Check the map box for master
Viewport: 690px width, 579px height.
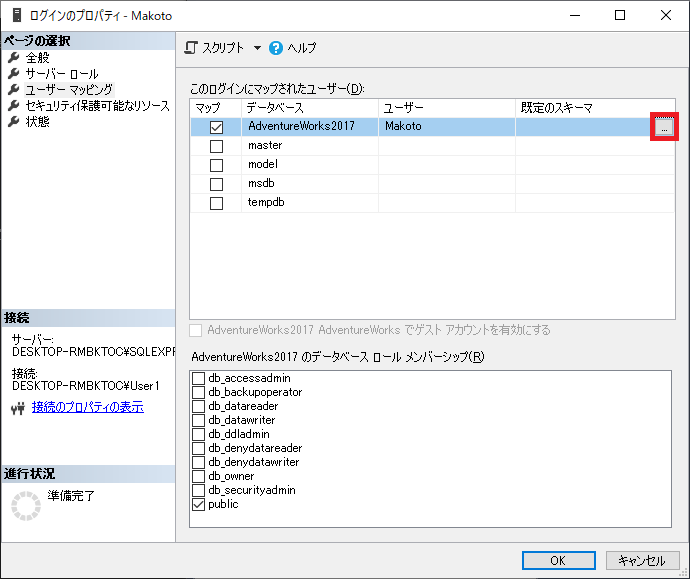(216, 146)
